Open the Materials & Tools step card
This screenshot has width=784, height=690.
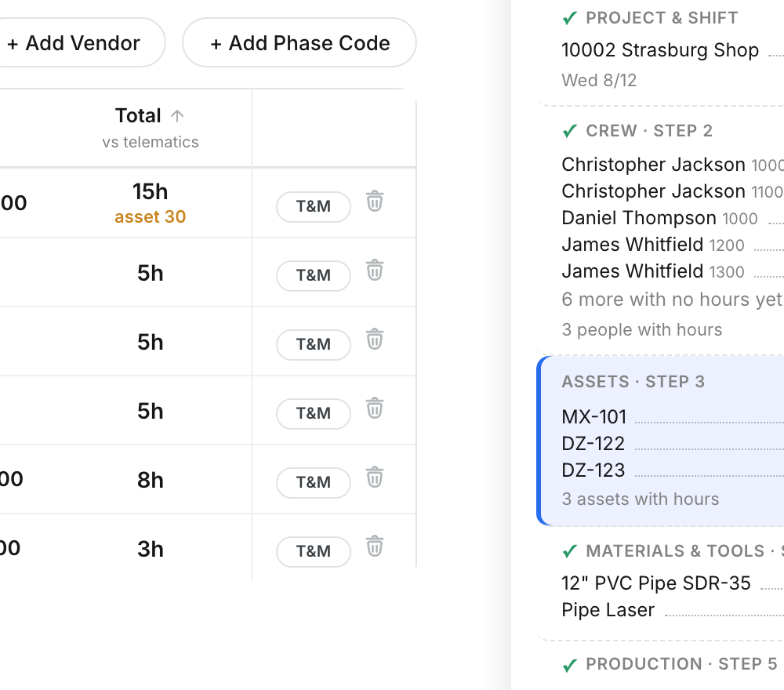660,583
